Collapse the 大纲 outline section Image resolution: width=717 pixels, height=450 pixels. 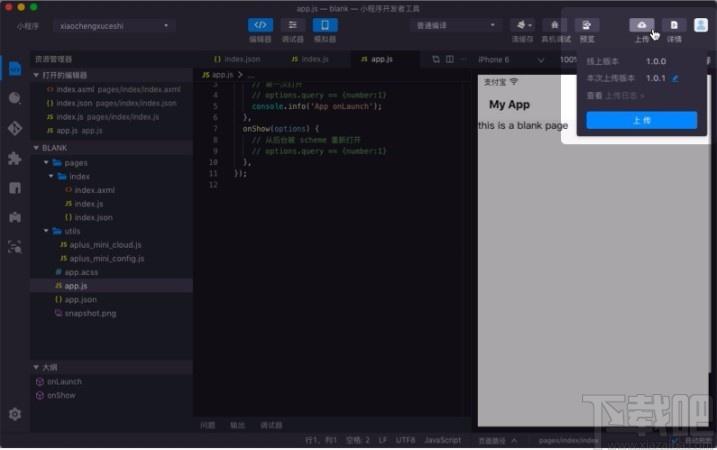tap(36, 367)
